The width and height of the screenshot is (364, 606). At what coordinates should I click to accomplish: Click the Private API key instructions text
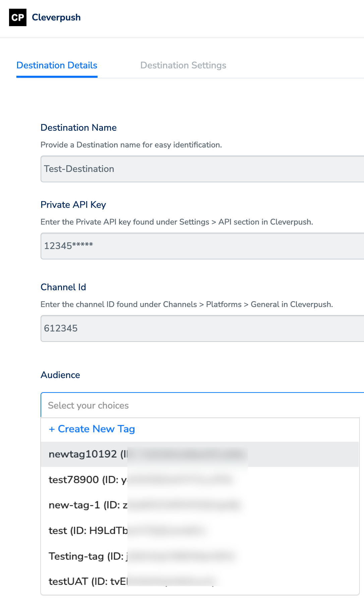pos(177,222)
